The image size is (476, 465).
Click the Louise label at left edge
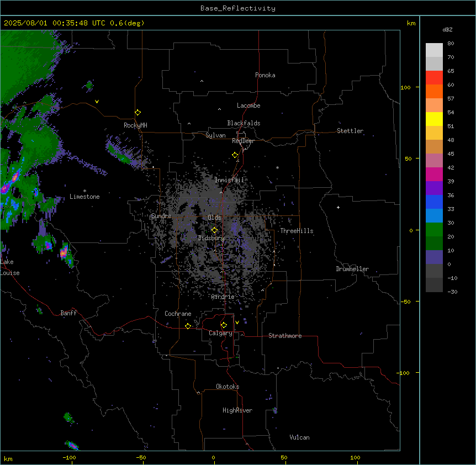tap(10, 273)
